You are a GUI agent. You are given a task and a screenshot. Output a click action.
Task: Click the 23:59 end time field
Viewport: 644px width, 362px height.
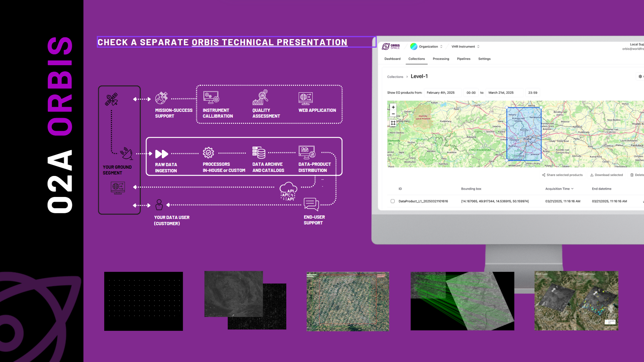[x=533, y=93]
